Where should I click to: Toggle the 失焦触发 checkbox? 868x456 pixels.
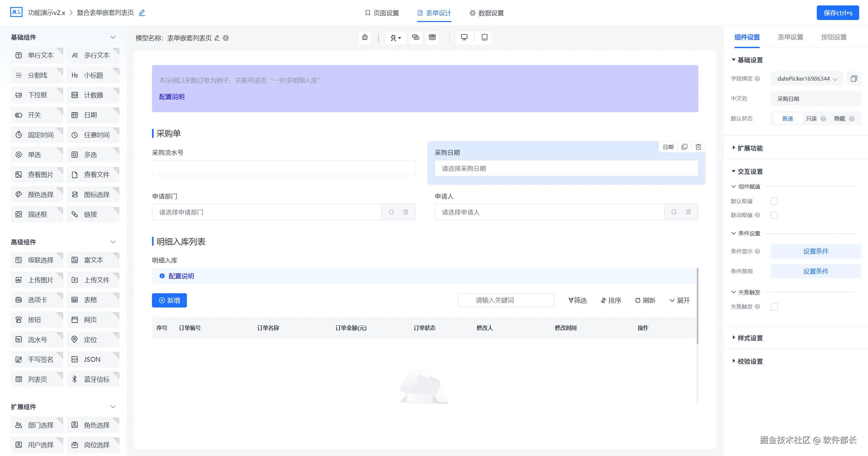774,307
